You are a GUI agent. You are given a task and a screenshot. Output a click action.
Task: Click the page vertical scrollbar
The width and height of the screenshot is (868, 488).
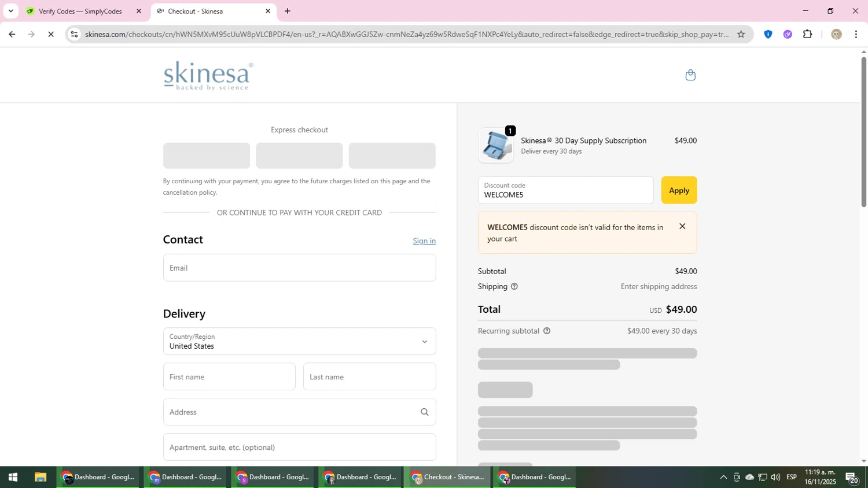(863, 132)
